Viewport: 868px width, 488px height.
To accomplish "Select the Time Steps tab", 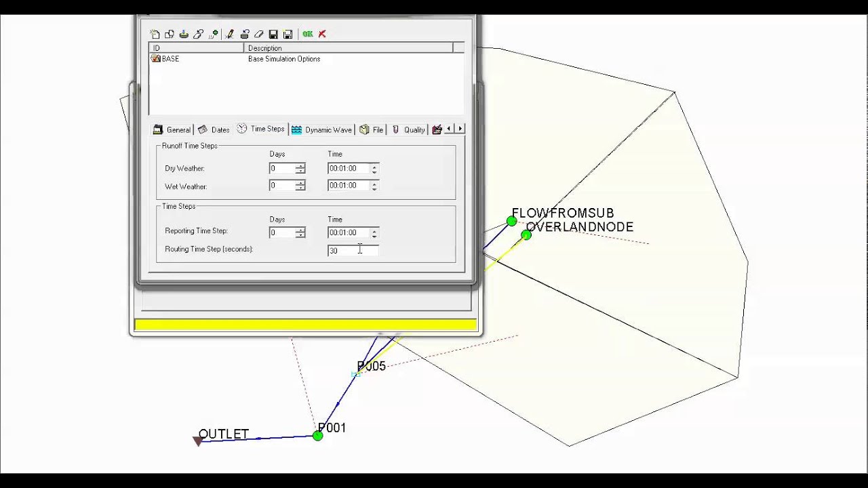I will coord(260,129).
